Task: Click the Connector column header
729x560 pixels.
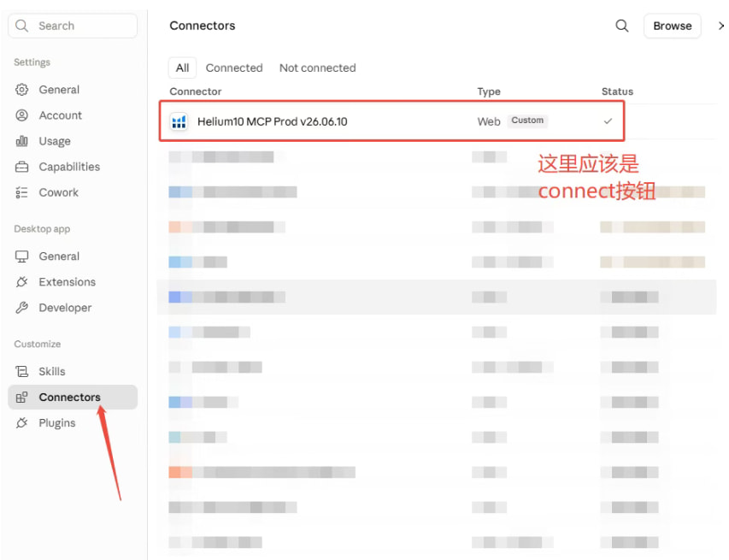Action: 195,91
